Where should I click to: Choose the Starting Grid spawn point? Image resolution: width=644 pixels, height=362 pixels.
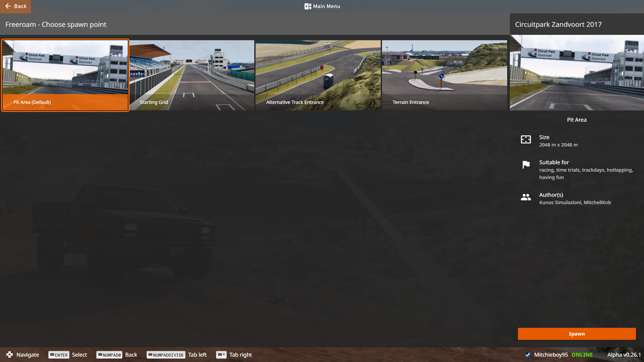pyautogui.click(x=192, y=75)
